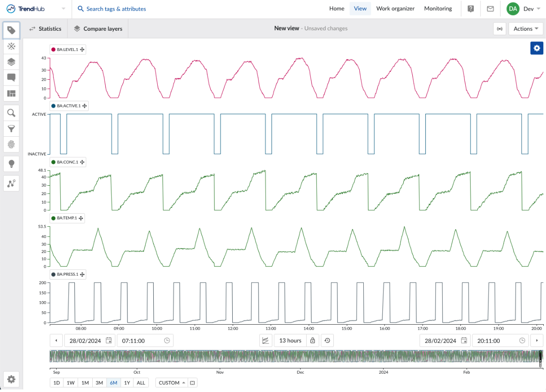Click the BA:LEVEL.1 red color dot
The height and width of the screenshot is (392, 546).
[53, 49]
